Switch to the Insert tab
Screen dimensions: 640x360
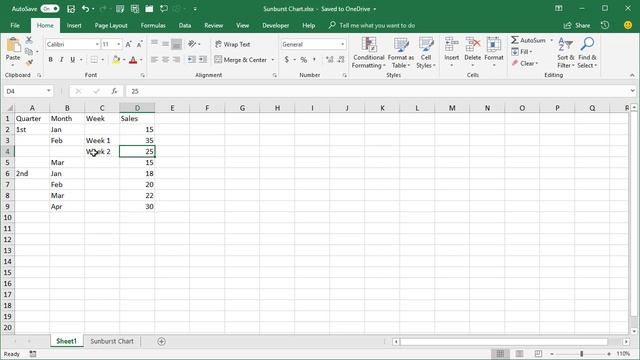pos(74,25)
